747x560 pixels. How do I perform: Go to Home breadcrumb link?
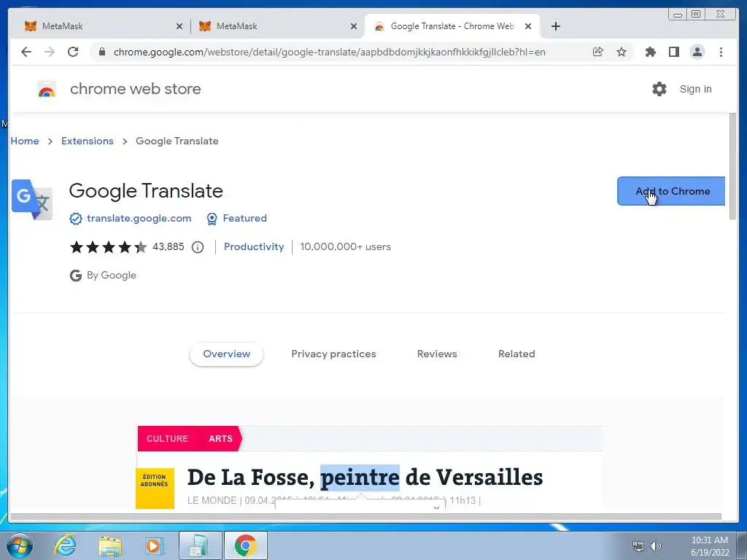tap(25, 141)
